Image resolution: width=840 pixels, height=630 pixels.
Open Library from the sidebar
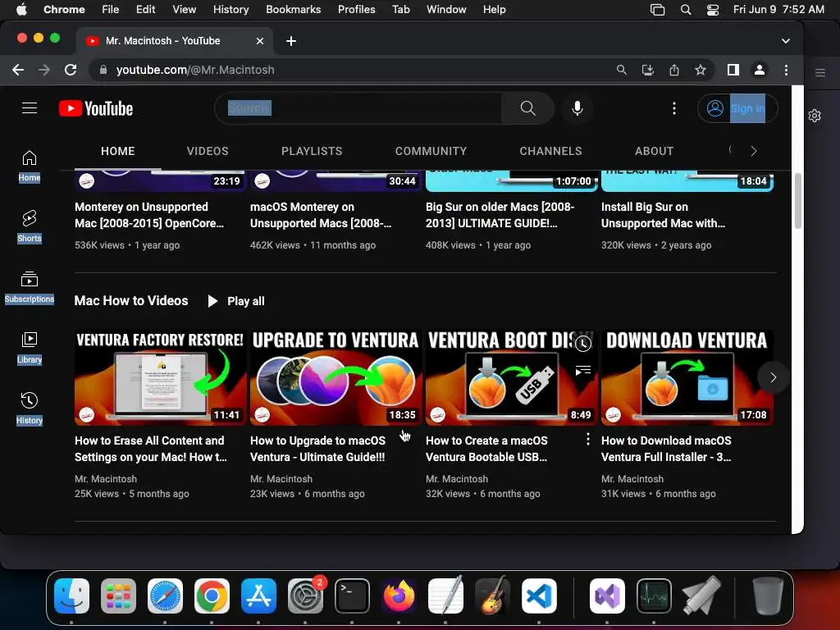(x=30, y=348)
